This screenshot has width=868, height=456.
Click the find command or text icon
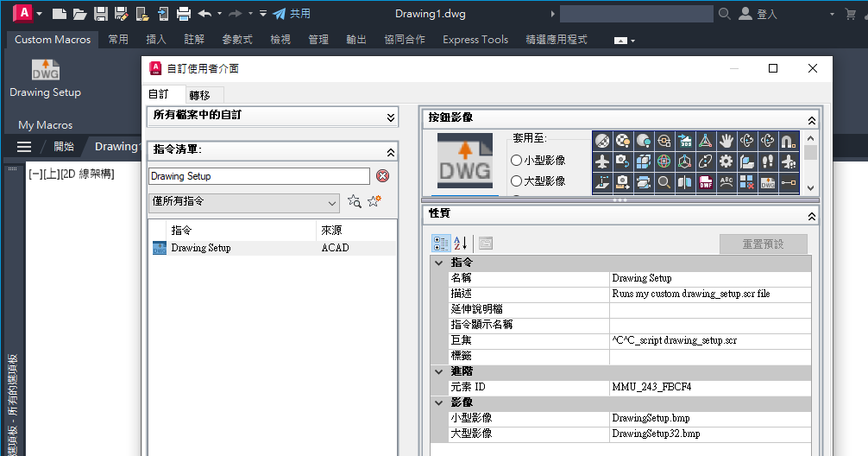tap(355, 201)
